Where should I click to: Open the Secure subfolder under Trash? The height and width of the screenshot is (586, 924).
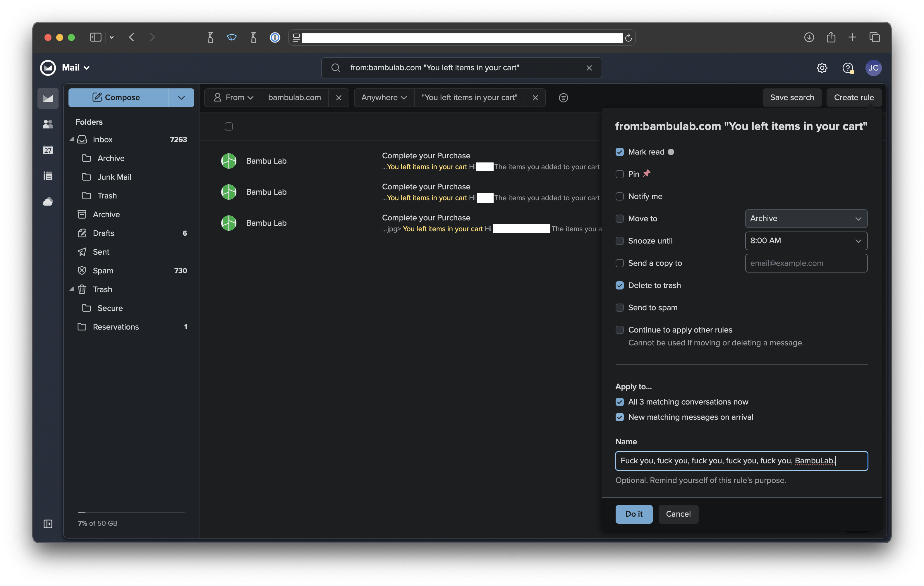coord(131,308)
